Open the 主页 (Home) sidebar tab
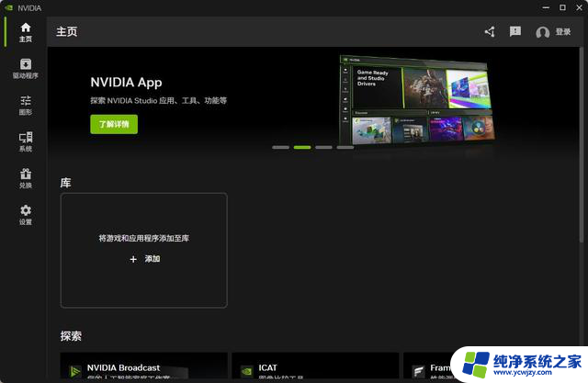This screenshot has width=588, height=383. (x=26, y=32)
